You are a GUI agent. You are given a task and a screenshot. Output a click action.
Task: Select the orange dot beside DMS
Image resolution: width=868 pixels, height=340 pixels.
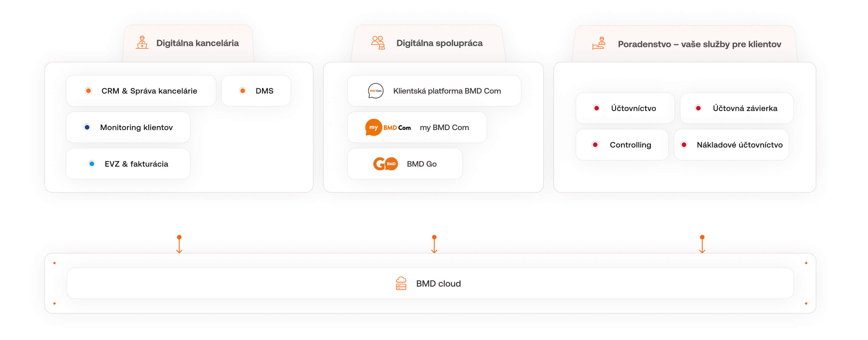pyautogui.click(x=242, y=91)
